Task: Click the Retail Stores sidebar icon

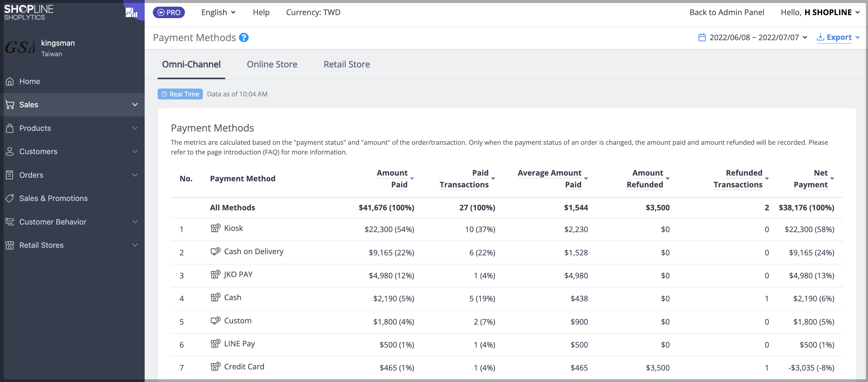Action: point(10,245)
